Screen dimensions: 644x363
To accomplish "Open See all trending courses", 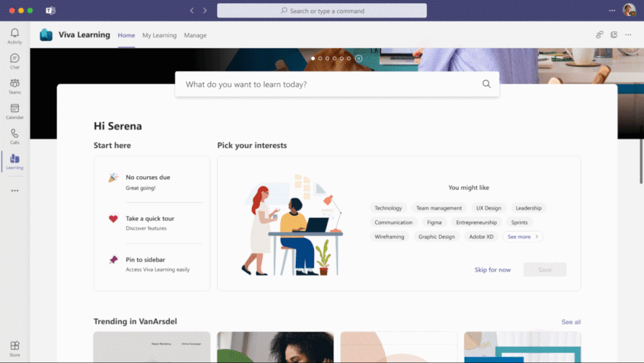I will 571,322.
